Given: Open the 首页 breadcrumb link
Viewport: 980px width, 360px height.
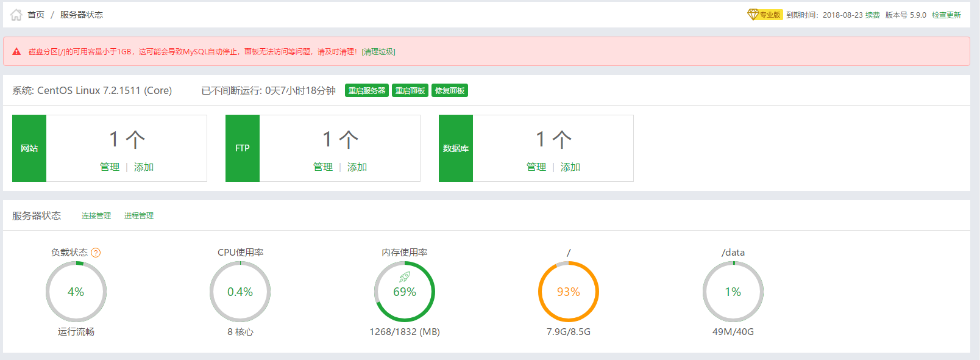Looking at the screenshot, I should (x=36, y=15).
